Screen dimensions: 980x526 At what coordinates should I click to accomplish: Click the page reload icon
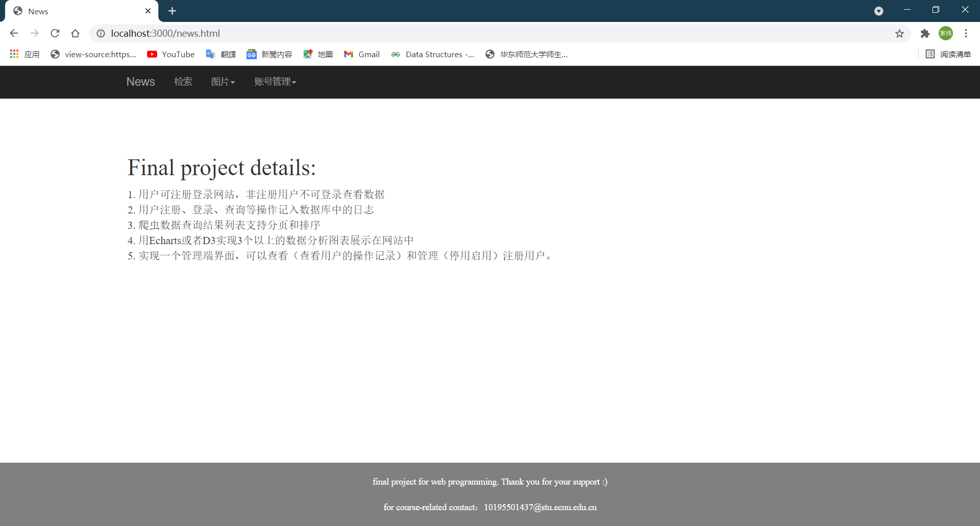click(55, 33)
